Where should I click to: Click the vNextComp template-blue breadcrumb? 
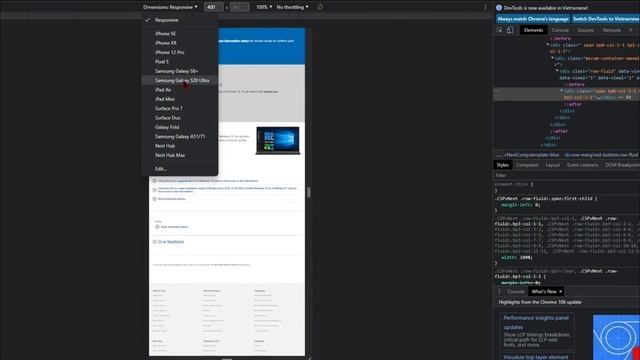pos(531,155)
